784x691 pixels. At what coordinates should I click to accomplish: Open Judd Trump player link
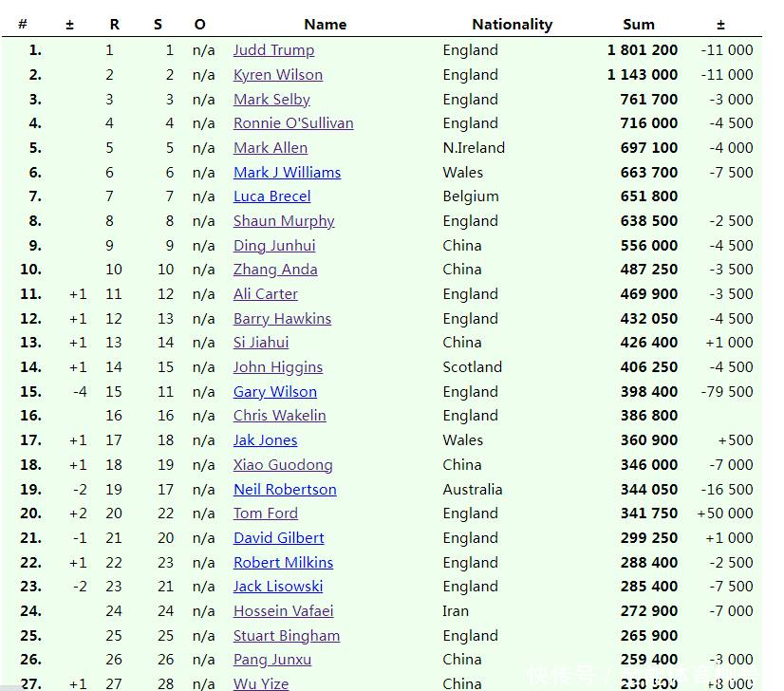point(273,50)
